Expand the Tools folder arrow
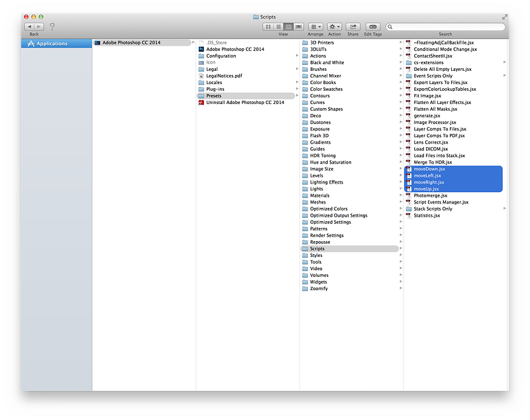This screenshot has width=530, height=420. pyautogui.click(x=401, y=262)
